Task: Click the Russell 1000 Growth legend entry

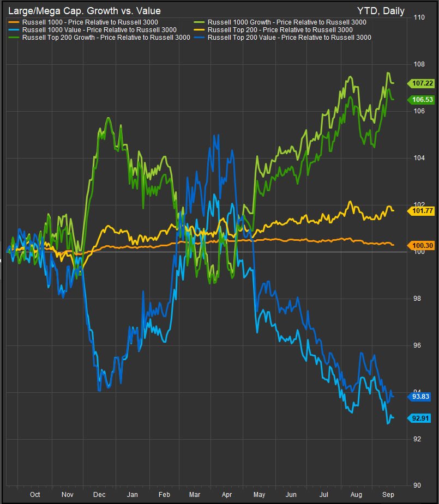Action: 287,22
